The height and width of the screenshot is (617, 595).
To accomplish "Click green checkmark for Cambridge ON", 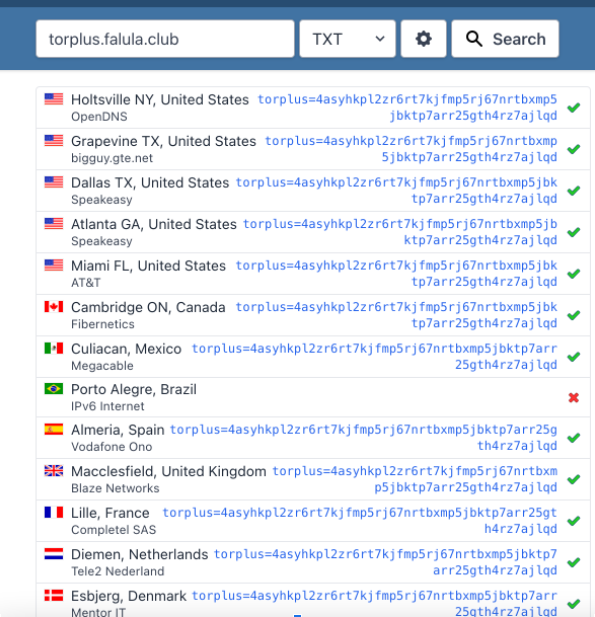I will coord(573,315).
